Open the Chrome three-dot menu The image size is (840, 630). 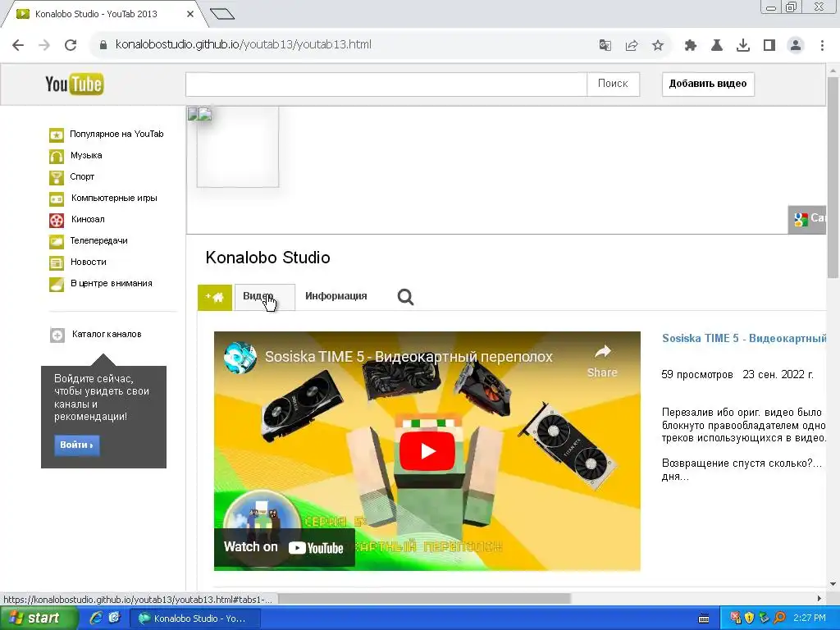[822, 46]
